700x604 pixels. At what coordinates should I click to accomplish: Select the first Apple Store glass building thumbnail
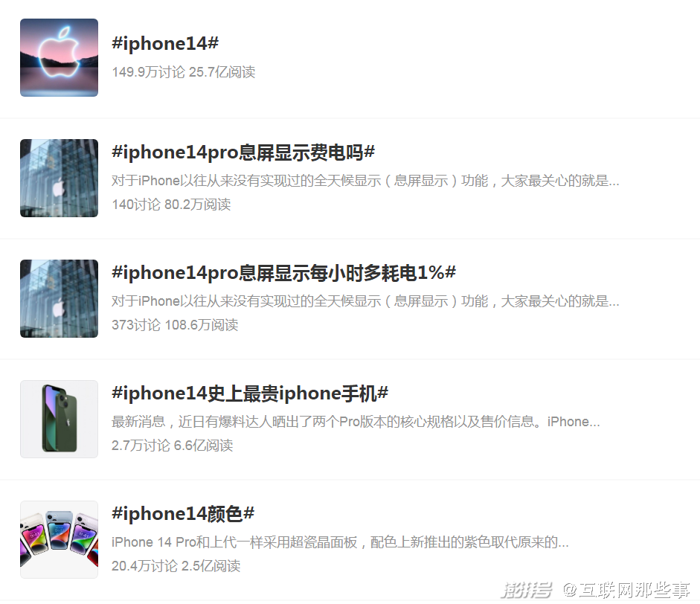pyautogui.click(x=59, y=178)
